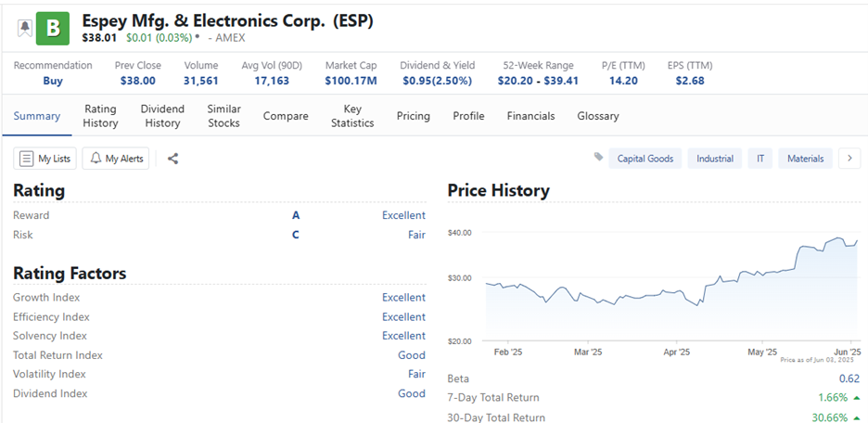Switch to the Rating History tab
The height and width of the screenshot is (423, 868).
pyautogui.click(x=101, y=116)
